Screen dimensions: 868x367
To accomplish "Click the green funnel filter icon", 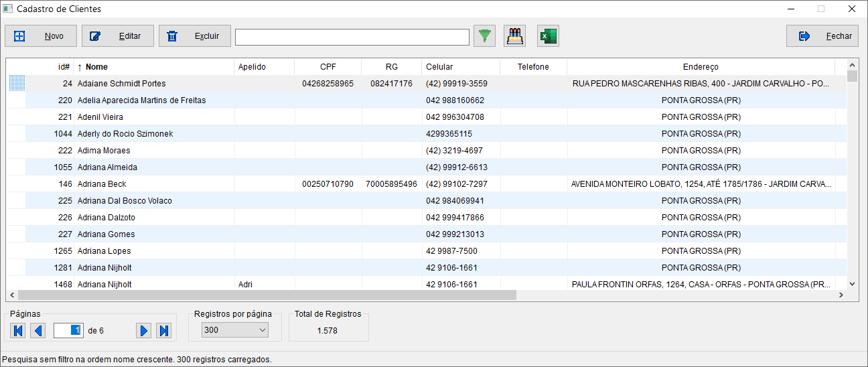I will pyautogui.click(x=484, y=36).
